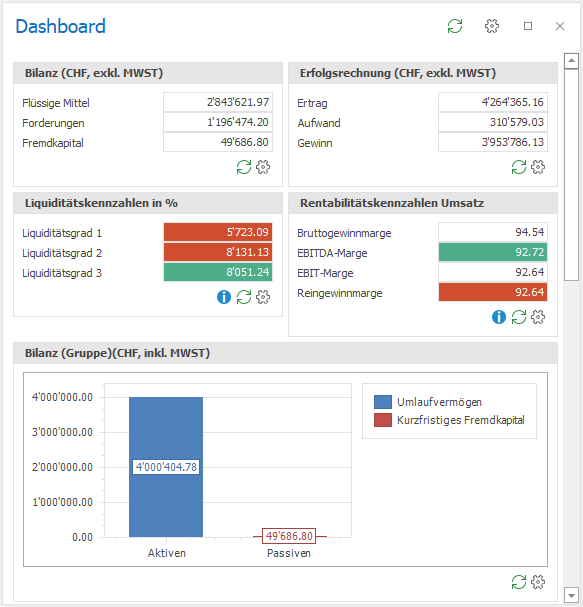Maximize the Dashboard window

pyautogui.click(x=528, y=26)
